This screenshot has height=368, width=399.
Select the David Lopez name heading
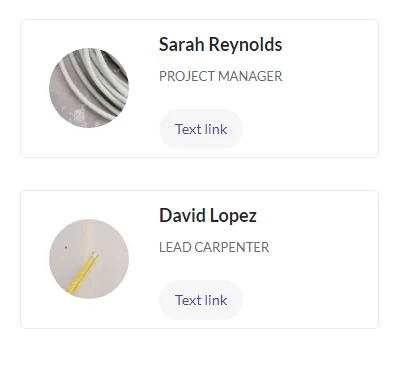coord(208,216)
